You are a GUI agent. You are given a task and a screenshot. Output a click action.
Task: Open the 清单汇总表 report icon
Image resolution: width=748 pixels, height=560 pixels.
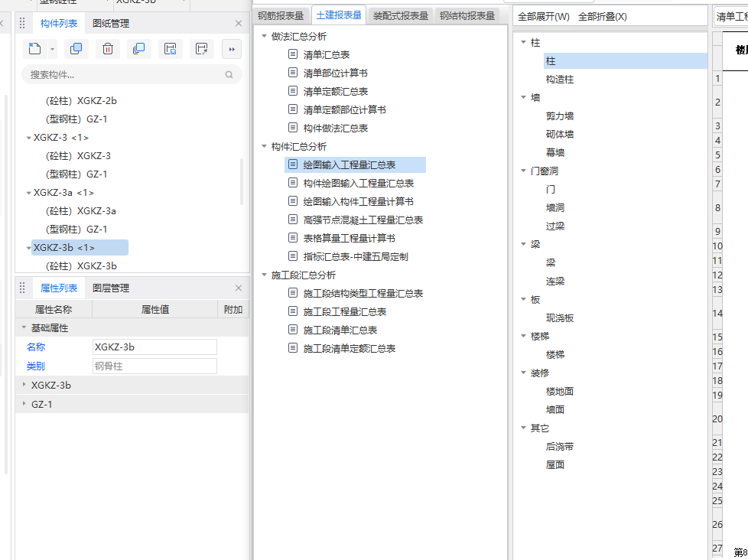tap(293, 54)
